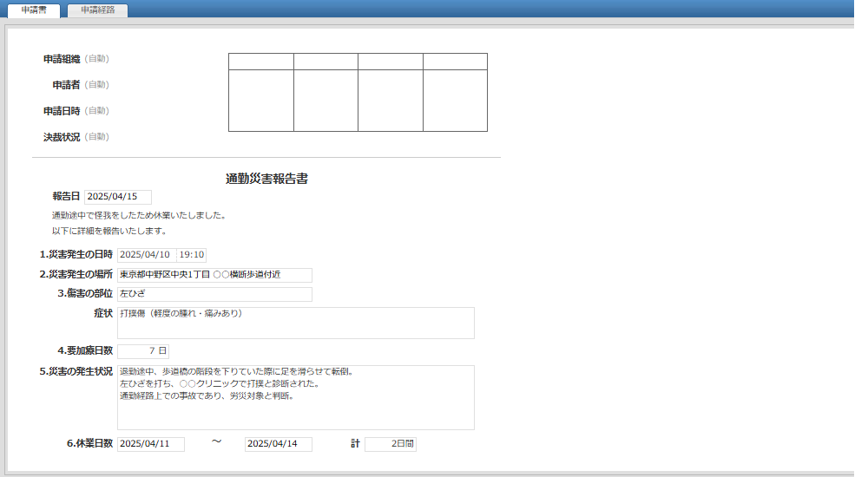Click the 通勤災害報告書 form title
Image resolution: width=868 pixels, height=477 pixels.
[266, 179]
